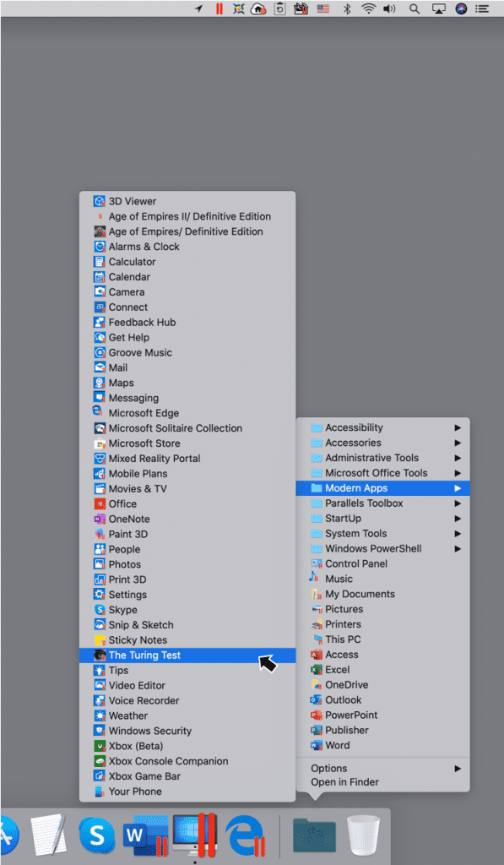This screenshot has width=504, height=865.
Task: Open Skype from the Dock
Action: [97, 835]
